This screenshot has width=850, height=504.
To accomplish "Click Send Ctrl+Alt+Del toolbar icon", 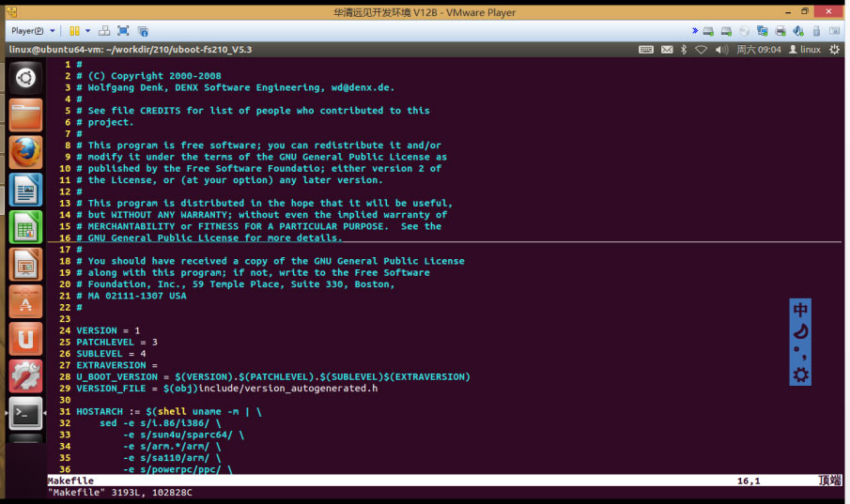I will 103,31.
